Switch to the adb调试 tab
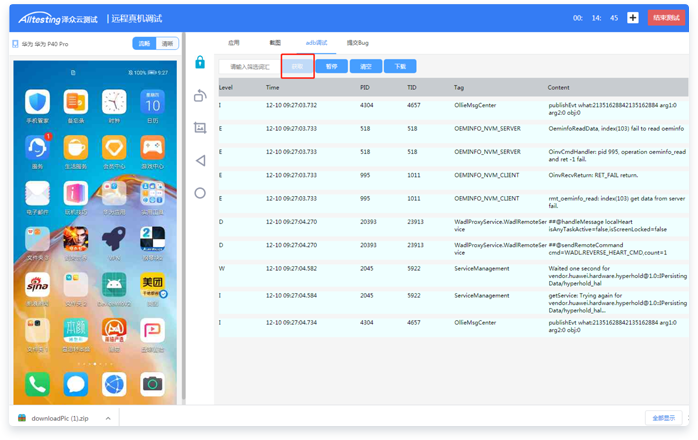This screenshot has width=698, height=440. pyautogui.click(x=316, y=43)
